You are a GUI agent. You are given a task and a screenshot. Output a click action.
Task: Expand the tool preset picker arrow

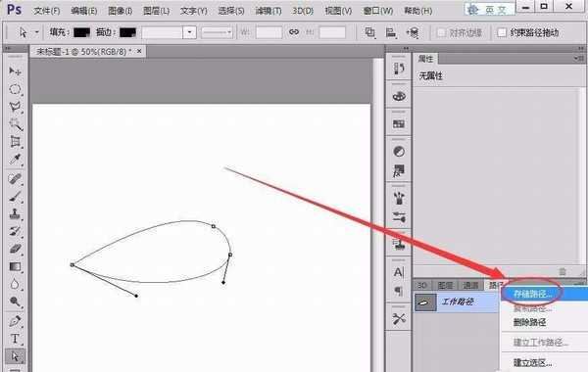[x=37, y=32]
